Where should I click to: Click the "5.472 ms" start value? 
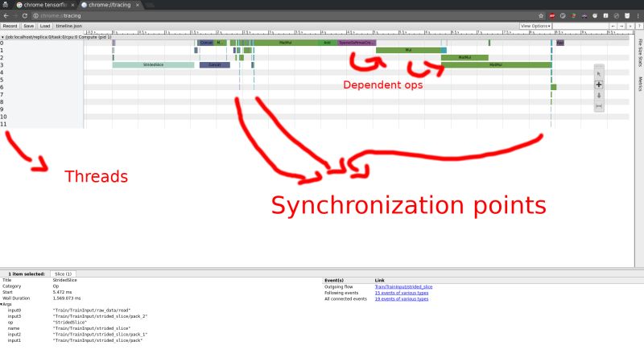pyautogui.click(x=62, y=292)
